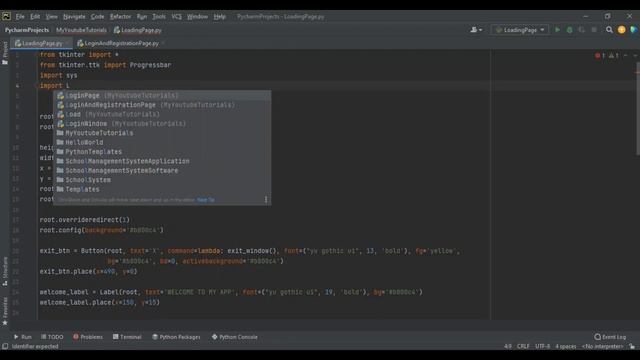The image size is (640, 360).
Task: Select the MyYoutubeTutorials folder suggestion
Action: (x=162, y=133)
